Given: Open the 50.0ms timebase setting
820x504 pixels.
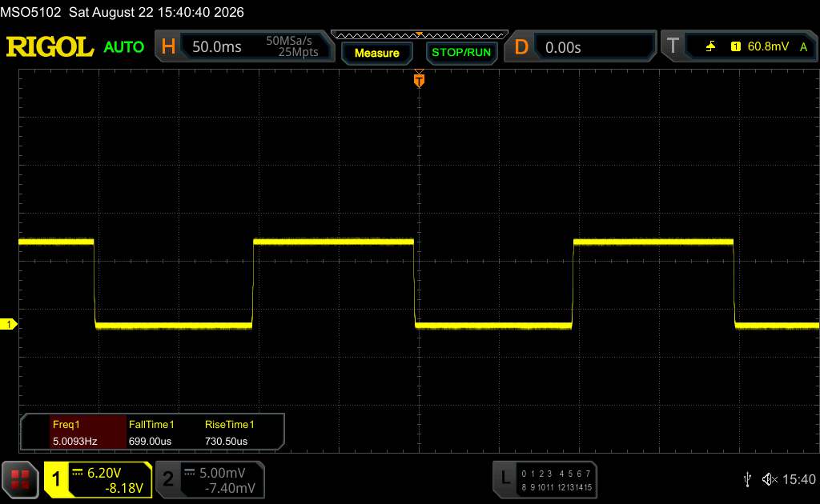Looking at the screenshot, I should [x=216, y=47].
